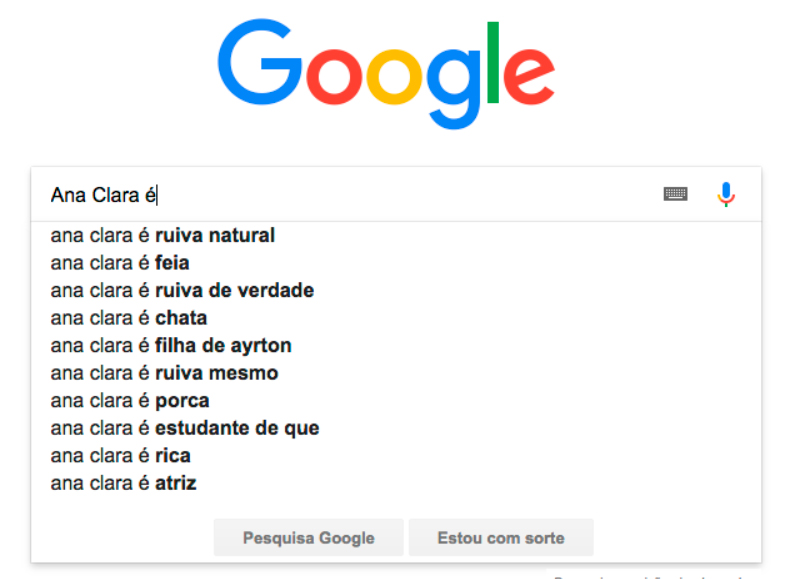Screen dimensions: 790x579
Task: Click the microphone voice search icon
Action: click(726, 195)
